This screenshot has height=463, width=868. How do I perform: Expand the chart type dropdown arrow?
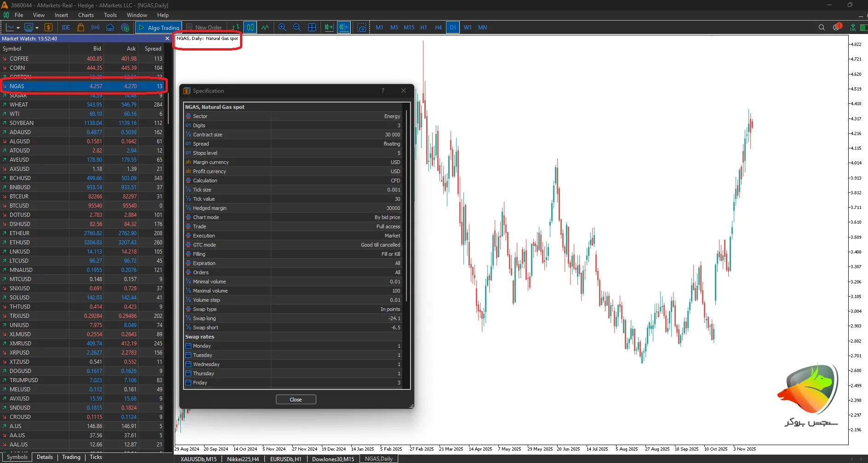coord(18,28)
